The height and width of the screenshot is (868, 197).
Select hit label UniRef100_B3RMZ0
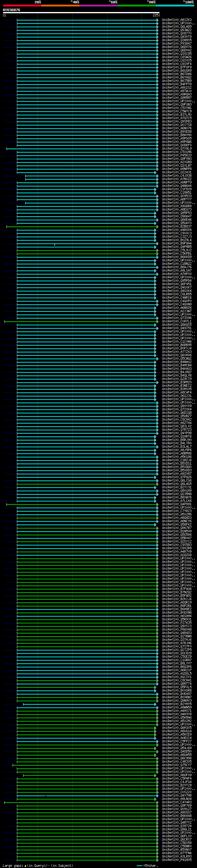pyautogui.click(x=177, y=382)
